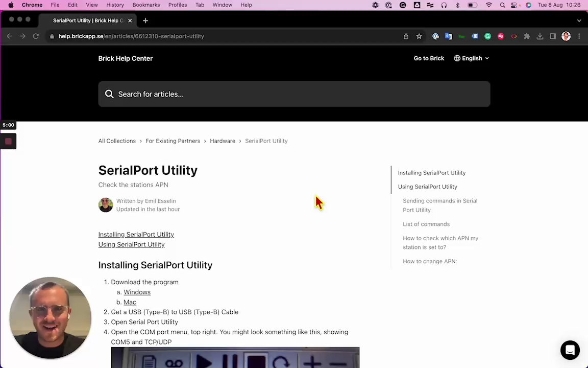The height and width of the screenshot is (368, 588).
Task: Stop the screen recording with red square
Action: point(8,141)
